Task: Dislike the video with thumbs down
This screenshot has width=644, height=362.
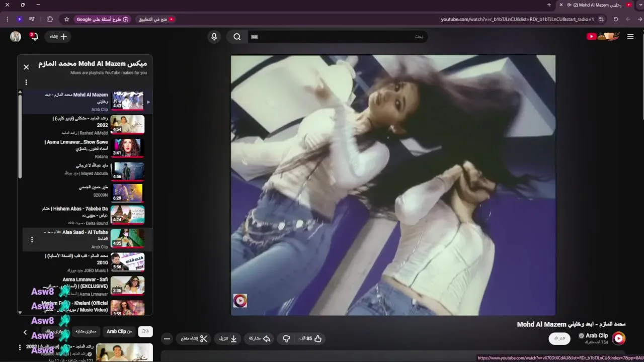Action: click(286, 339)
